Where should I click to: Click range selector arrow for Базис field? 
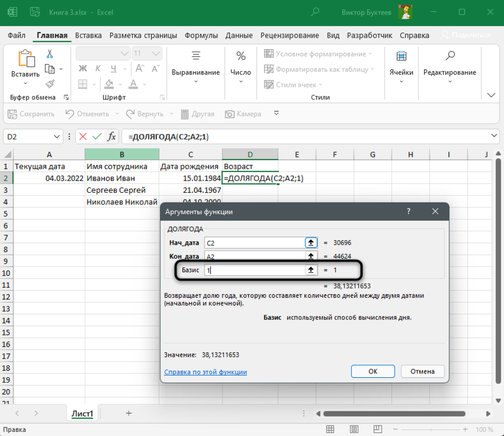click(x=311, y=270)
